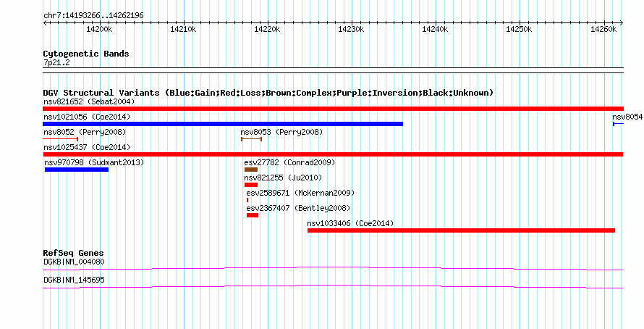Click the 14260k ruler tick label
644x329 pixels.
[x=603, y=29]
